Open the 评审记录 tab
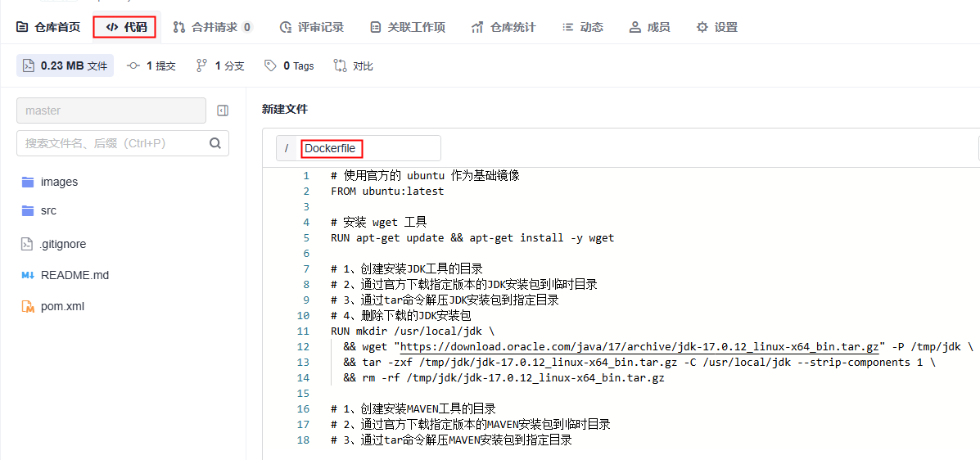 tap(311, 27)
